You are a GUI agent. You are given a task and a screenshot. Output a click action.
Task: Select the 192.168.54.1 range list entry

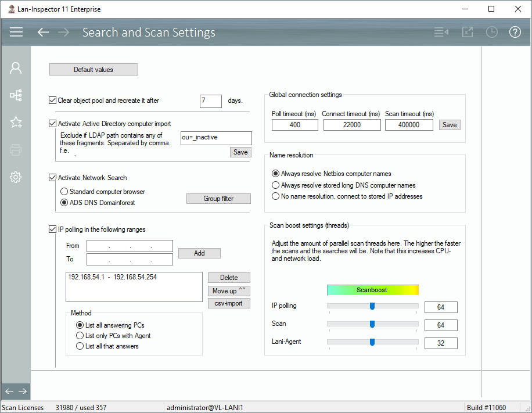click(112, 278)
